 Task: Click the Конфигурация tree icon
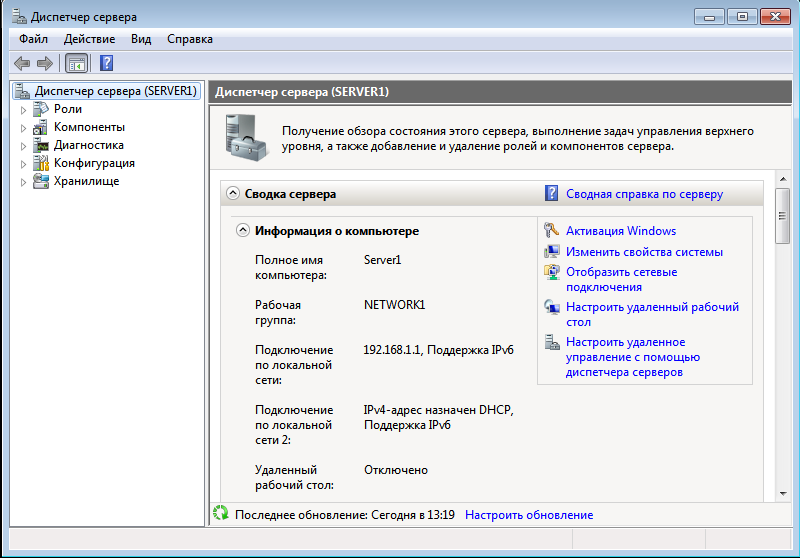(41, 163)
